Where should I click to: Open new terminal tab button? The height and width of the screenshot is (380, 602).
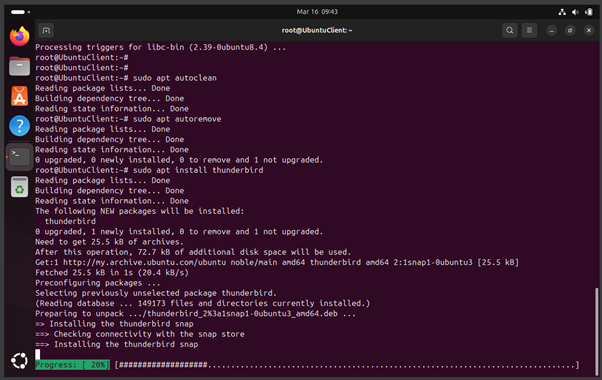[x=46, y=30]
